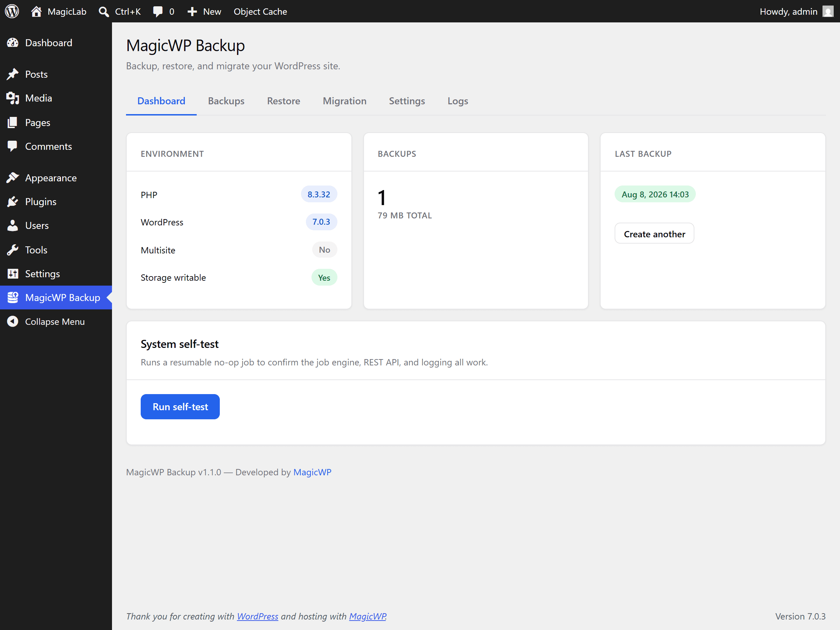The width and height of the screenshot is (840, 630).
Task: Click the Ctrl+K search label
Action: pyautogui.click(x=128, y=12)
